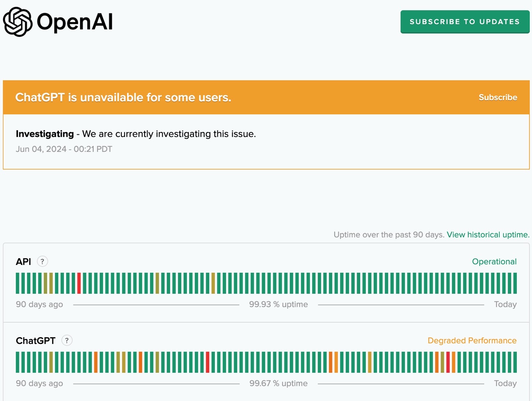This screenshot has width=532, height=401.
Task: Click the last (Today) bar in the API uptime chart
Action: [515, 283]
